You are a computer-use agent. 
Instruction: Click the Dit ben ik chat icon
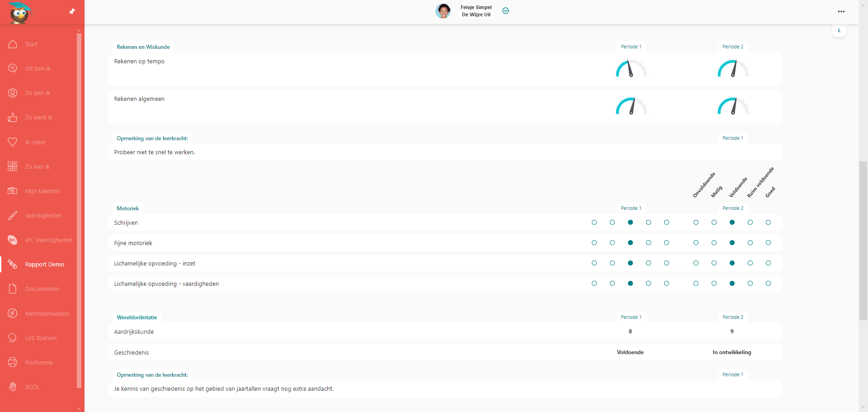[x=13, y=68]
